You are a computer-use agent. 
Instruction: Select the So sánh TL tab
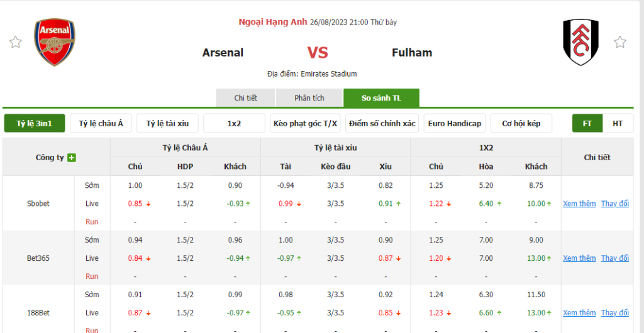pos(381,98)
